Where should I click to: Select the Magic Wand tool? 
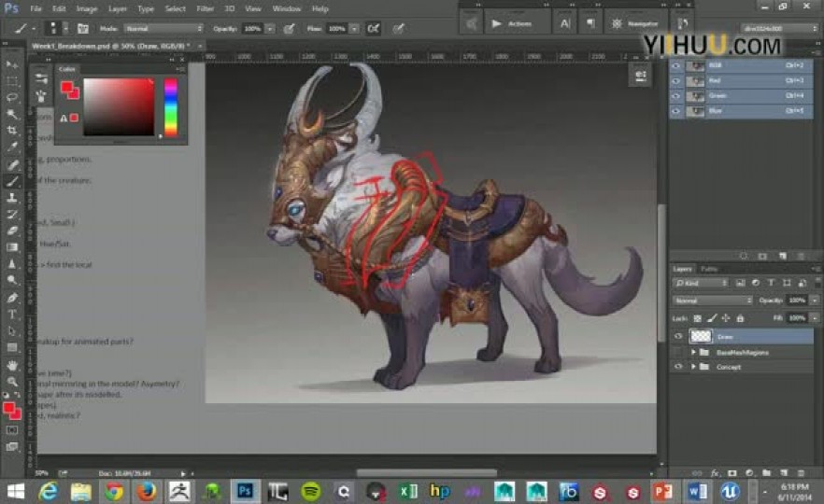11,114
